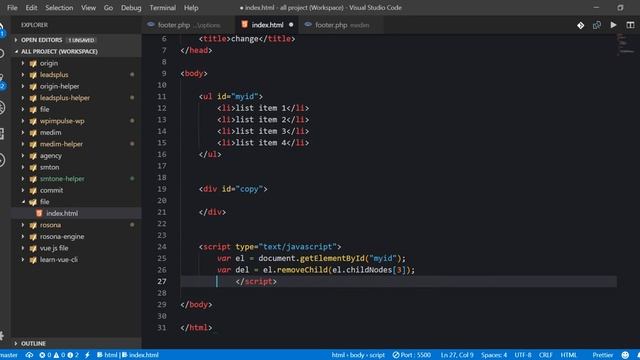Click the folder icon of leadsplus
The image size is (640, 360).
[33, 75]
